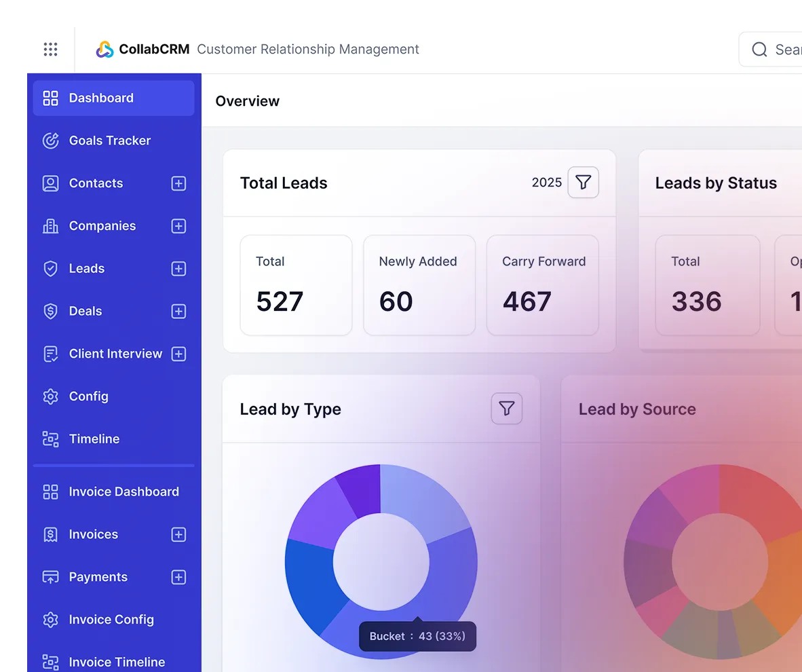Click the Newly Added 60 card
The image size is (802, 672).
pyautogui.click(x=419, y=285)
